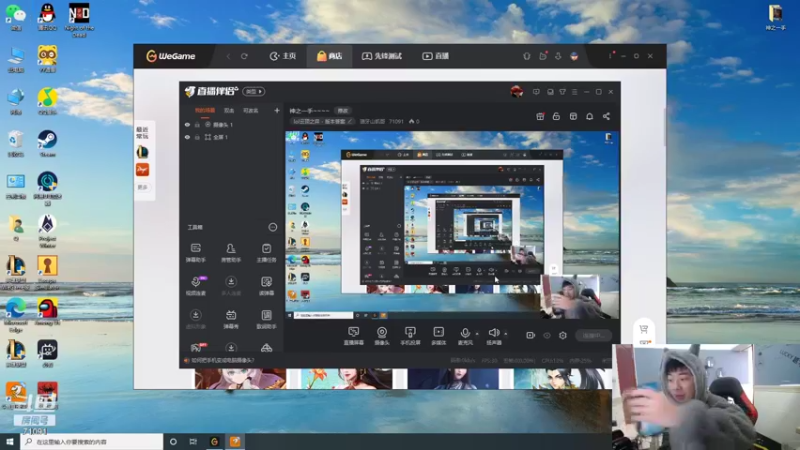The height and width of the screenshot is (450, 800).
Task: Switch to the first orange scene tab
Action: click(205, 110)
